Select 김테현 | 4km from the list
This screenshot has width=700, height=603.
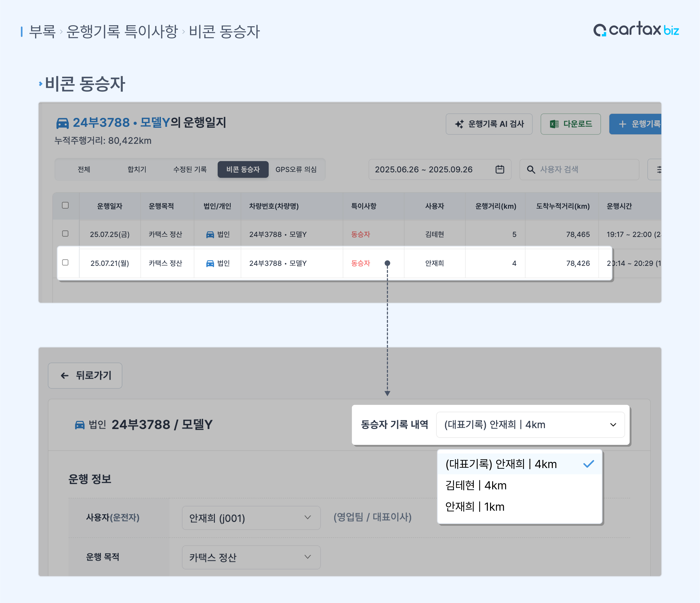[x=476, y=485]
